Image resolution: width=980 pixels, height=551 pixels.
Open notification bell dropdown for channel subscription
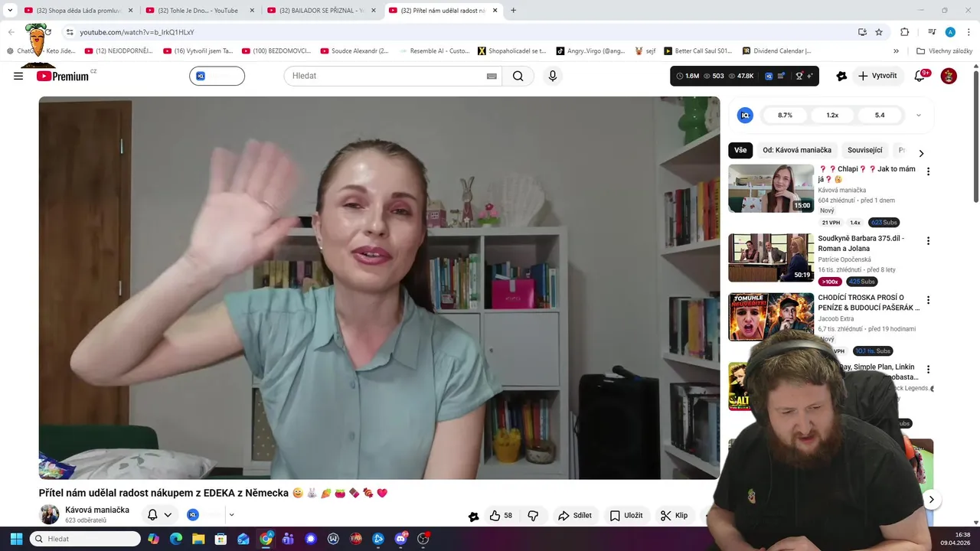click(159, 515)
